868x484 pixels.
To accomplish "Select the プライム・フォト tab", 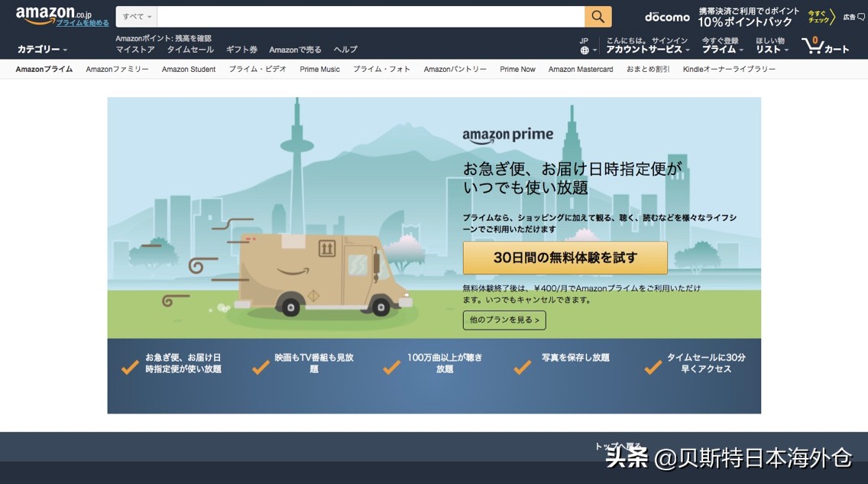I will pos(382,70).
